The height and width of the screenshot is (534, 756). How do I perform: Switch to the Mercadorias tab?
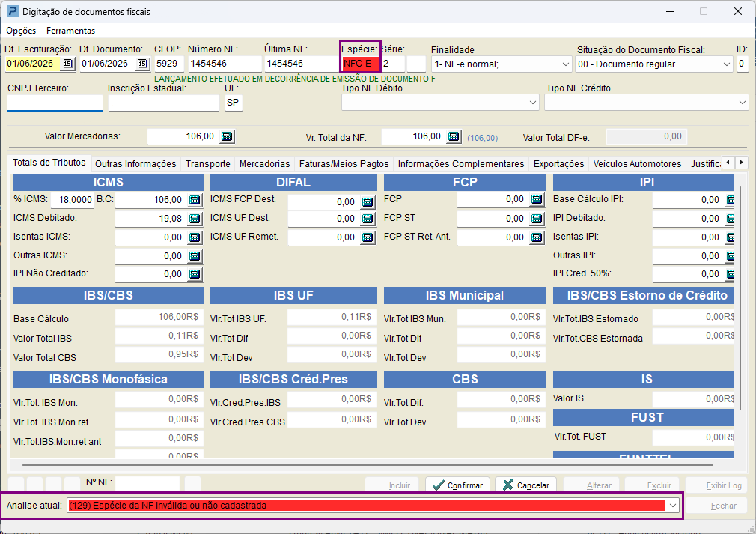click(265, 164)
